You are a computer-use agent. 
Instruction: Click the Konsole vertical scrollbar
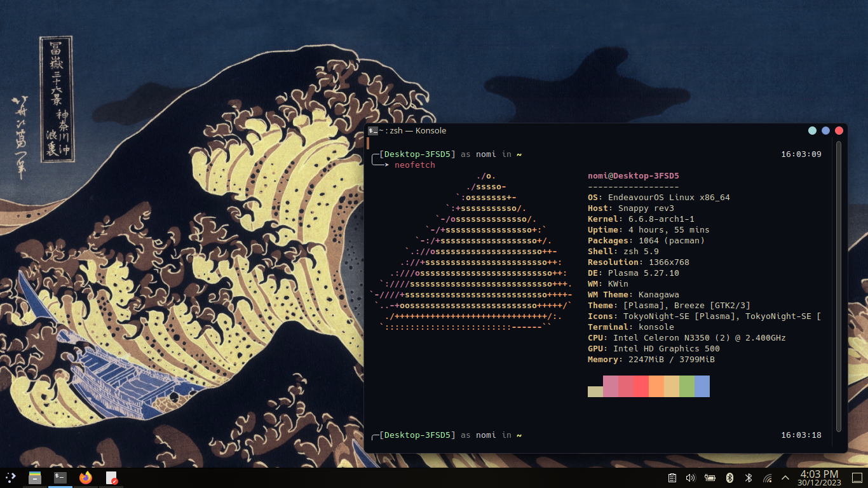(839, 287)
